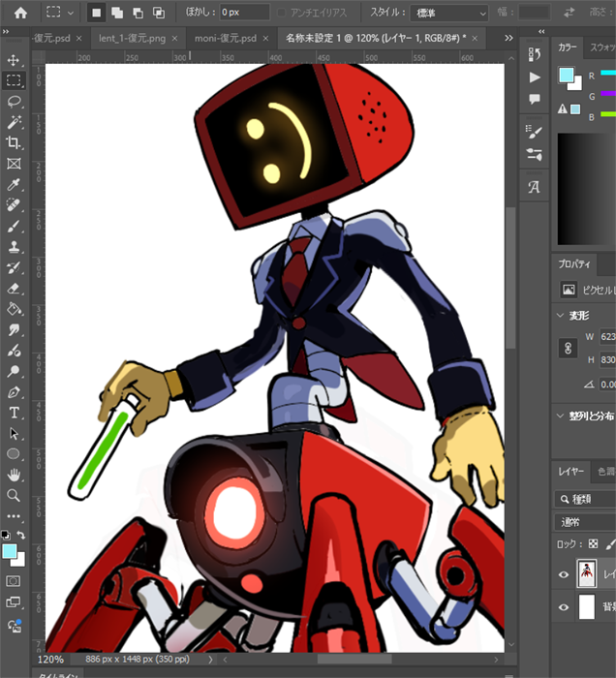Select the Frame tool

(x=14, y=164)
